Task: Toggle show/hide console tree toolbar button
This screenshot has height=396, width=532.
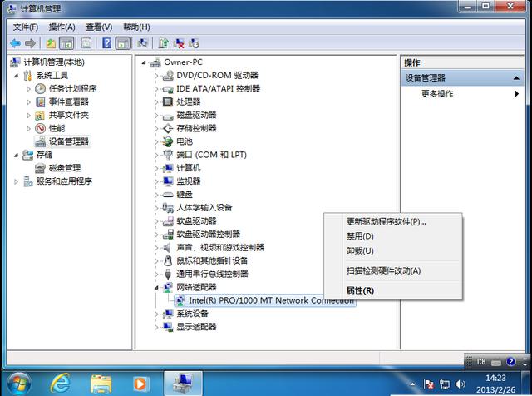Action: pos(66,43)
